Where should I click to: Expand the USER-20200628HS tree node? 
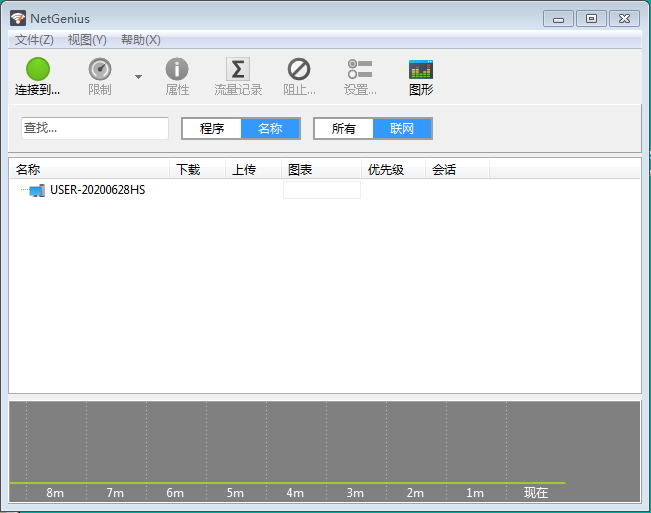click(22, 190)
